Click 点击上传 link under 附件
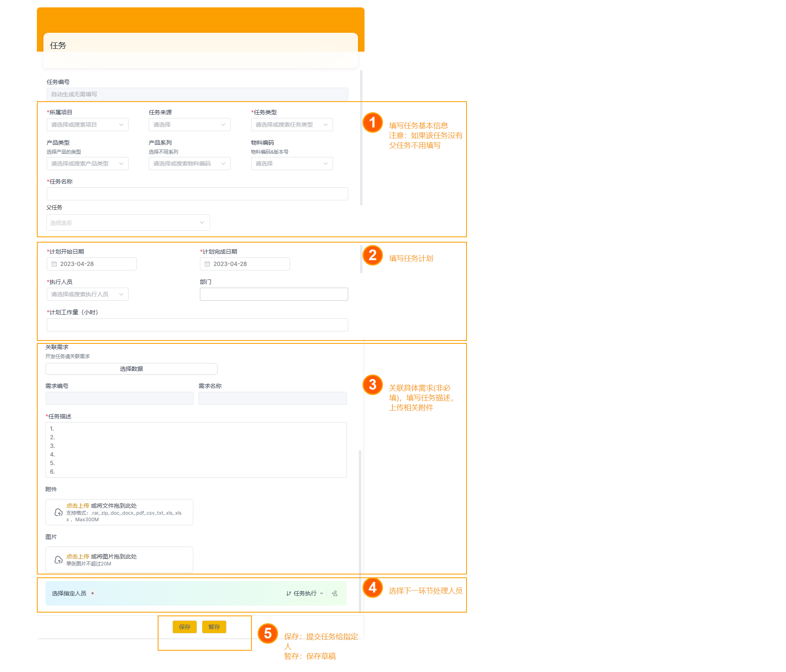The height and width of the screenshot is (672, 786). (78, 506)
